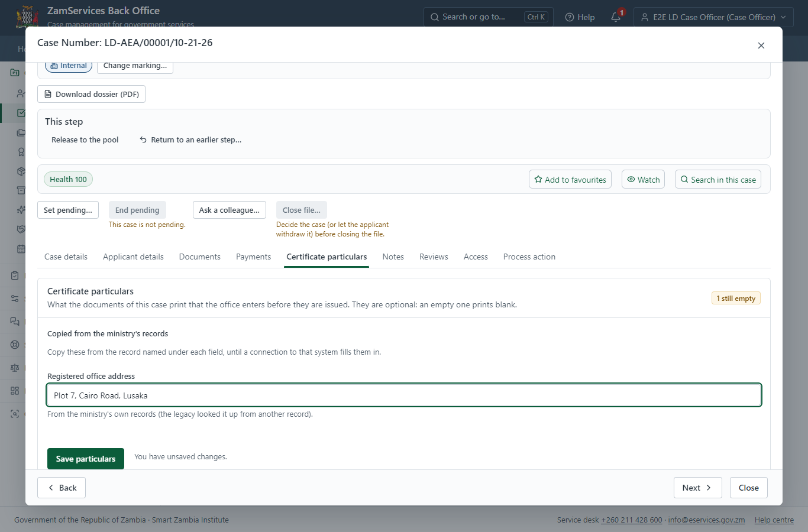This screenshot has width=808, height=532.
Task: Add this case to favourites
Action: coord(570,180)
